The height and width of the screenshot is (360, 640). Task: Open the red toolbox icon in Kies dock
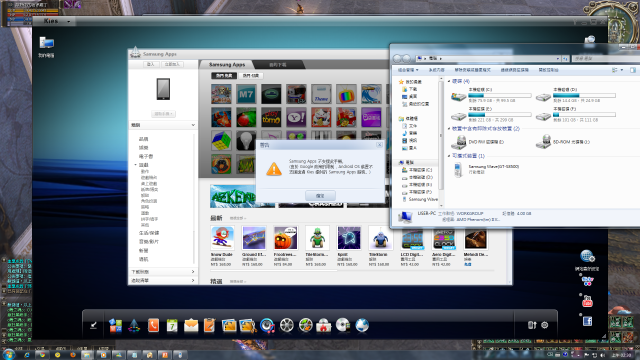(323, 325)
